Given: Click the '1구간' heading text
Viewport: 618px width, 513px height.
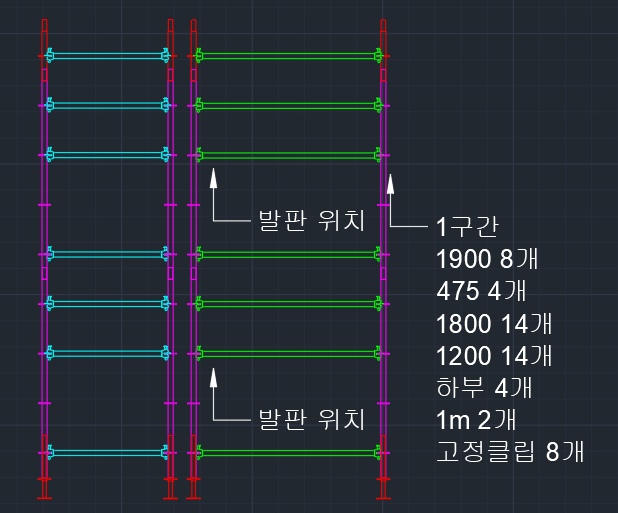Looking at the screenshot, I should [x=467, y=227].
